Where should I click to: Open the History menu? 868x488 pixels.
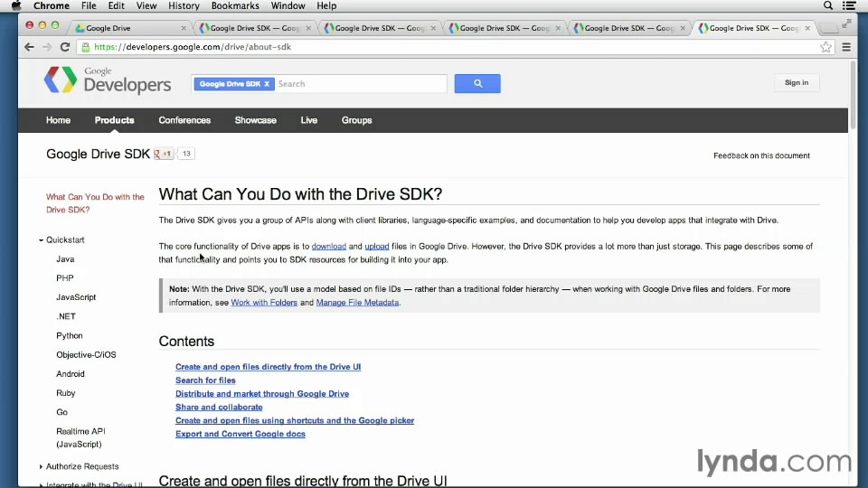tap(184, 5)
